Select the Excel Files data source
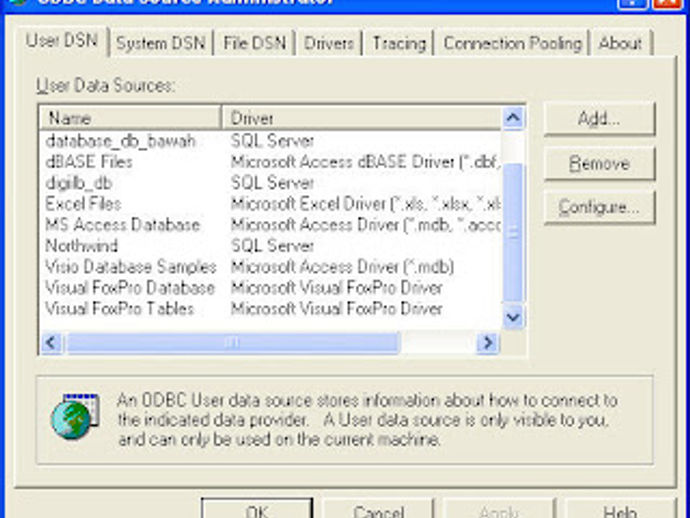 coord(83,204)
